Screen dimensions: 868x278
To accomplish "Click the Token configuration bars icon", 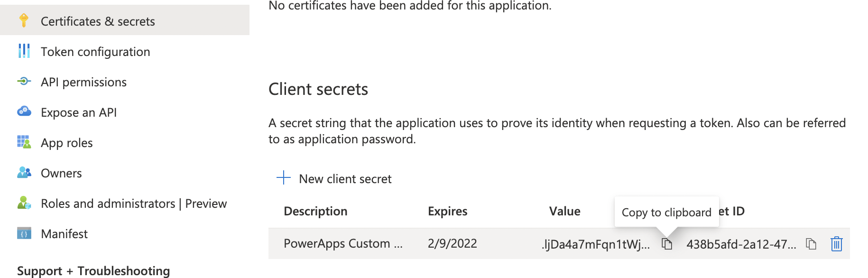I will tap(24, 51).
